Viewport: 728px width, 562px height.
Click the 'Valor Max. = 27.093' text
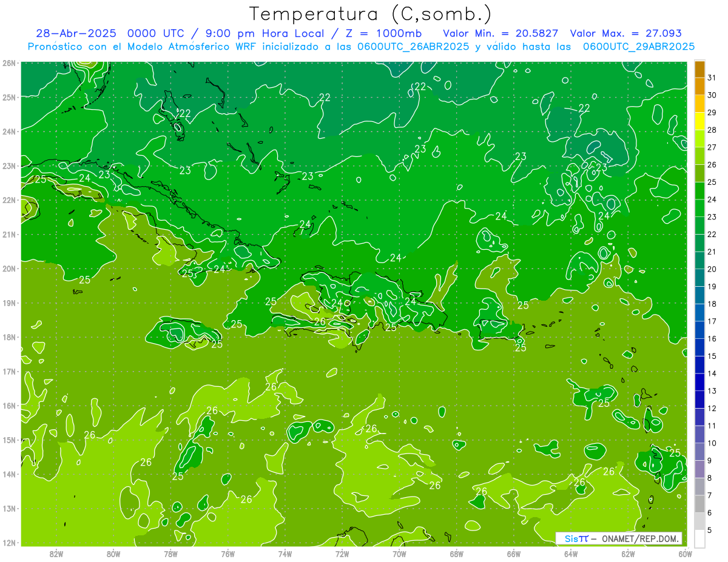[627, 33]
